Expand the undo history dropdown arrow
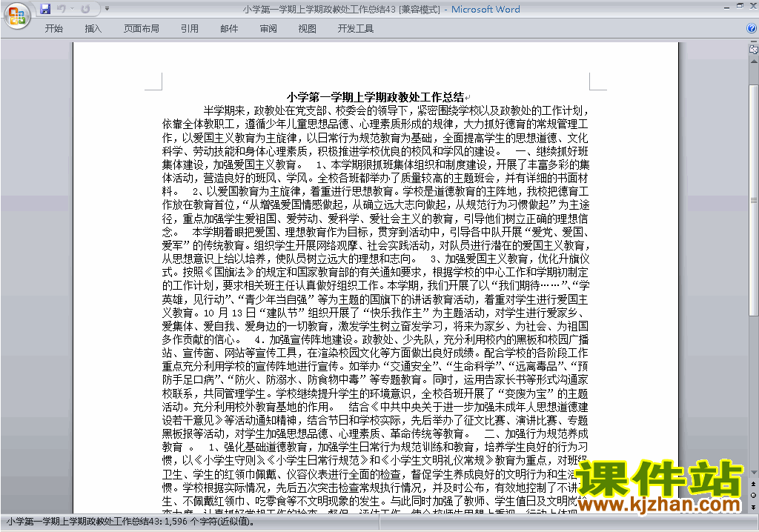The image size is (759, 532). point(72,9)
